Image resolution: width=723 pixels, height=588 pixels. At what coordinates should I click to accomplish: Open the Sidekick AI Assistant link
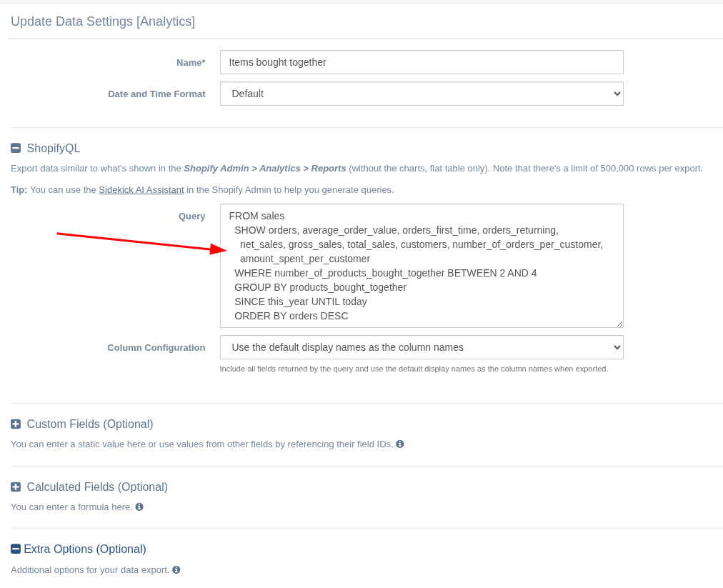click(141, 190)
